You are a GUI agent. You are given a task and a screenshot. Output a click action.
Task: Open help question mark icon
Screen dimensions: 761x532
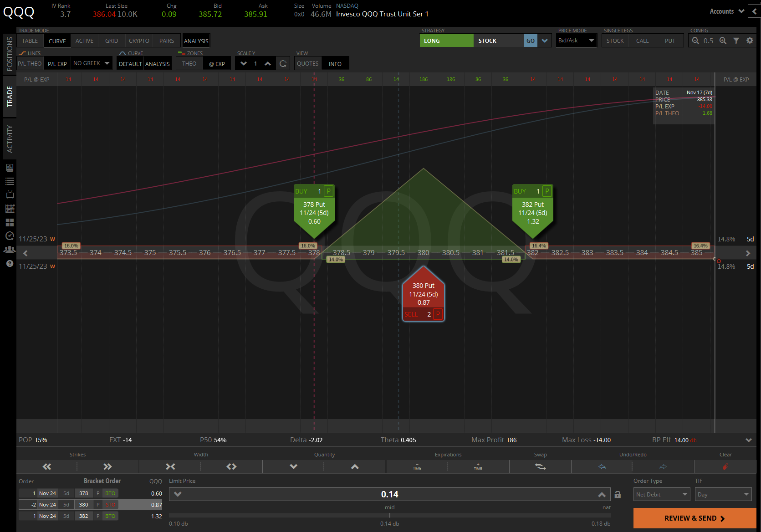tap(10, 263)
